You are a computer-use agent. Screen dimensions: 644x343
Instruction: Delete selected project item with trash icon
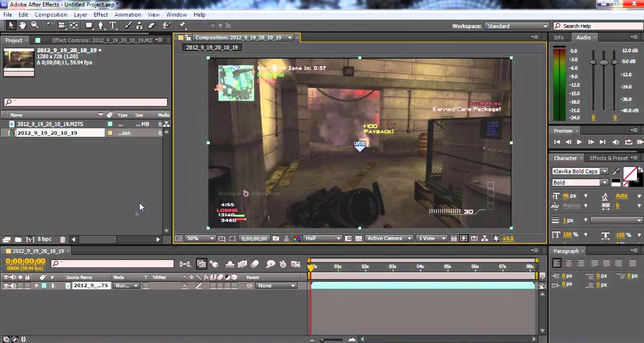point(62,239)
